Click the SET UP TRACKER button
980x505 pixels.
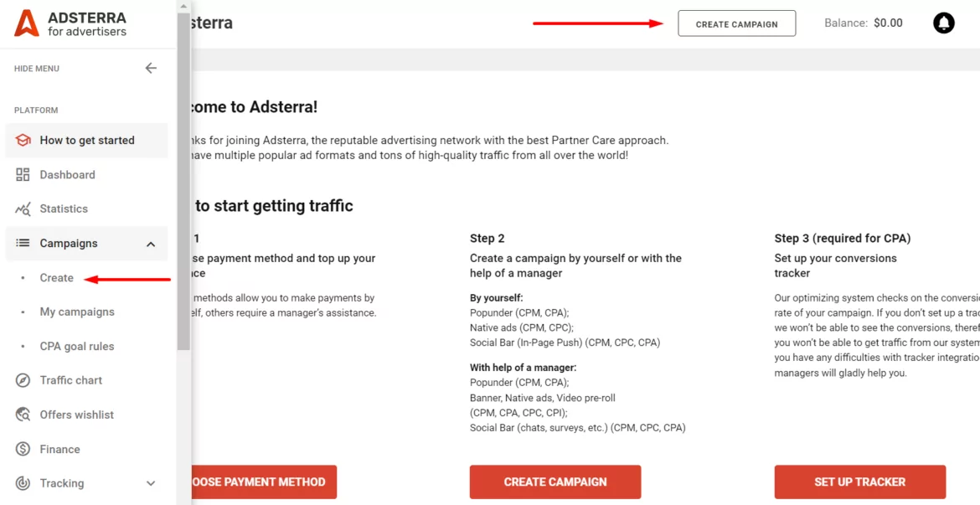pyautogui.click(x=859, y=482)
